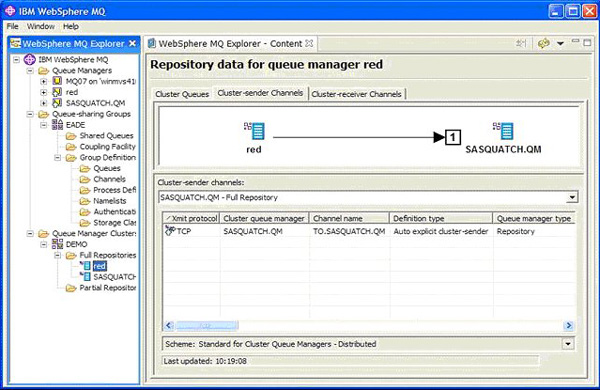The image size is (600, 390).
Task: Expand the red queue manager node
Action: tap(44, 92)
